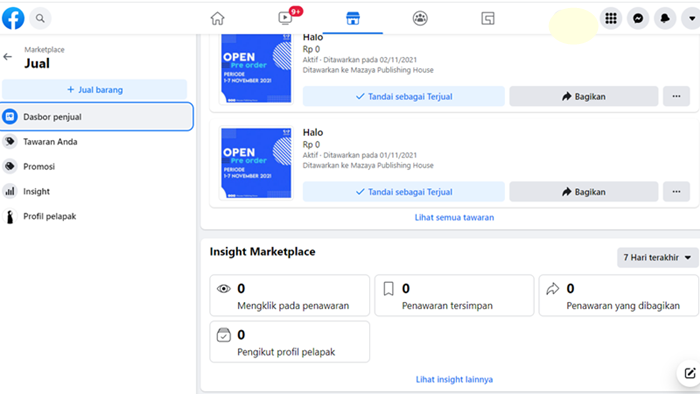The width and height of the screenshot is (700, 394).
Task: Open thumbnail of 01/11/2021 Halo listing
Action: tap(256, 163)
